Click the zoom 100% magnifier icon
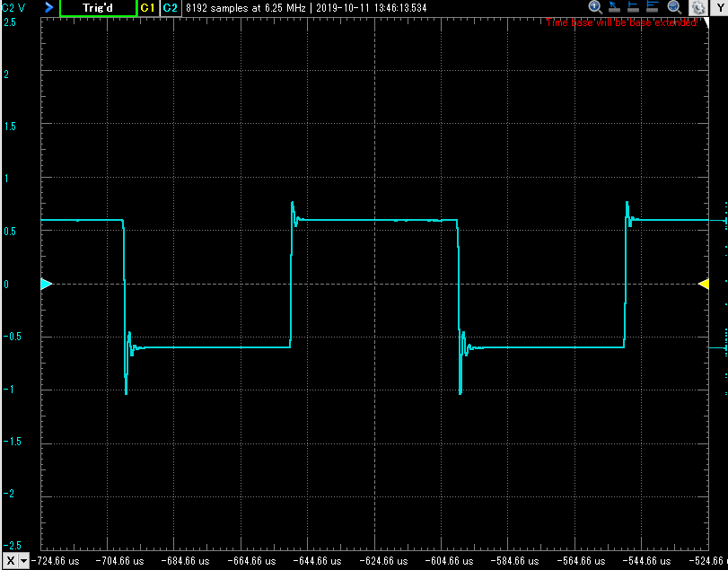This screenshot has width=728, height=570. coord(595,7)
